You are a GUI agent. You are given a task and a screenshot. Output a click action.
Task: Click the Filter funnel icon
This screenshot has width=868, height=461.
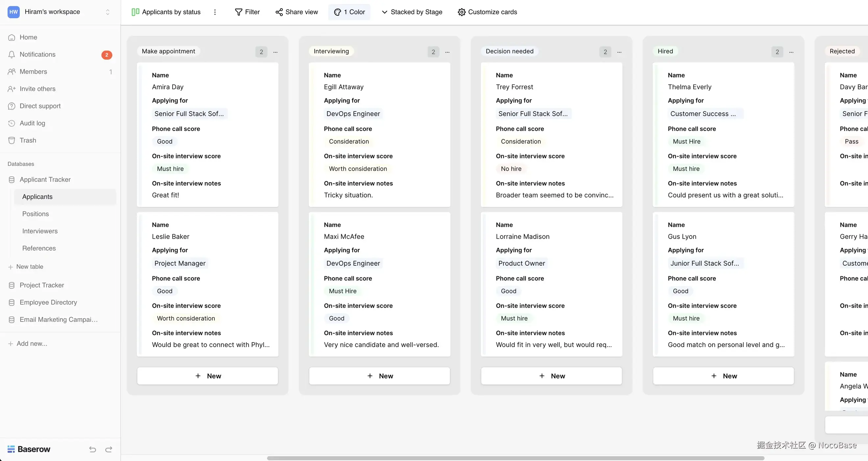(238, 12)
